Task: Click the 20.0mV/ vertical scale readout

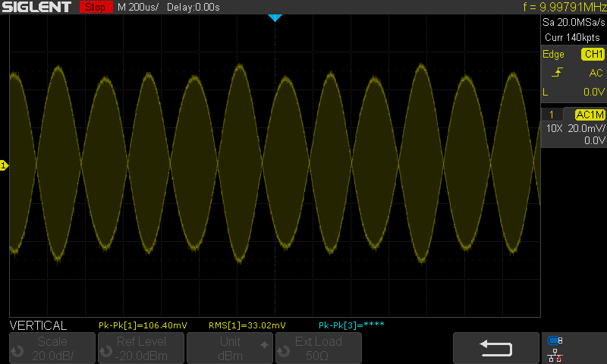Action: 586,128
